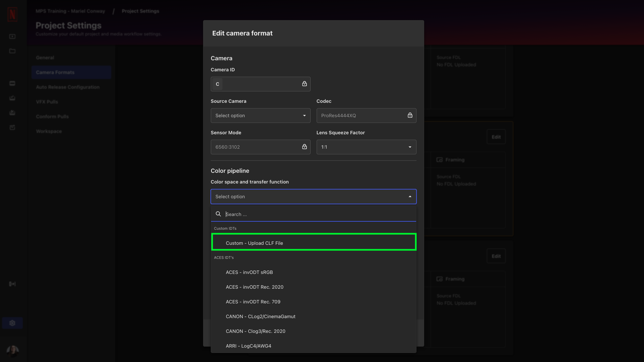Click MPS Training - Mariel Conway breadcrumb

(70, 11)
